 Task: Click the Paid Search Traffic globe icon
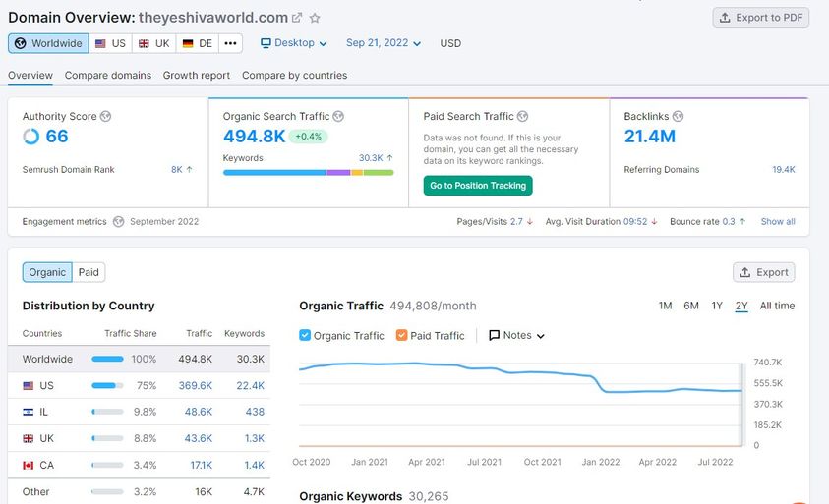(x=522, y=116)
